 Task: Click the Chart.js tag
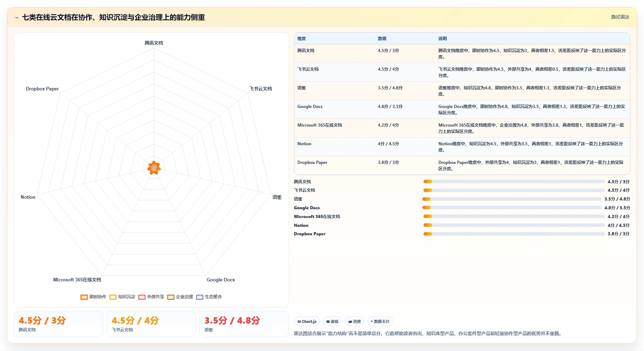(x=307, y=321)
